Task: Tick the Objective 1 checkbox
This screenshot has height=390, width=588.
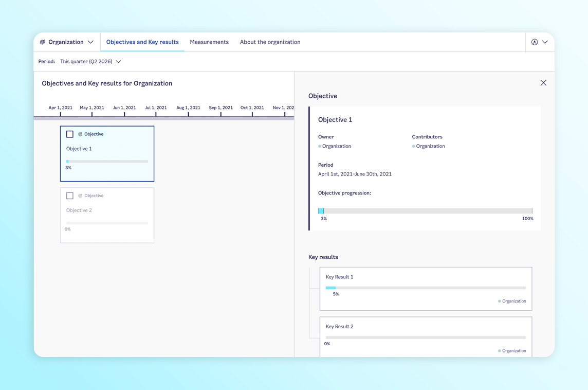Action: tap(70, 134)
